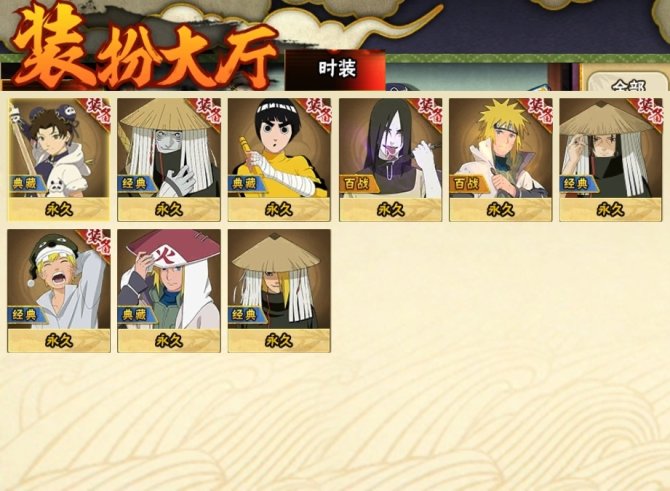Image resolution: width=670 pixels, height=491 pixels.
Task: Click 永久 label under Tenten card
Action: [x=59, y=209]
